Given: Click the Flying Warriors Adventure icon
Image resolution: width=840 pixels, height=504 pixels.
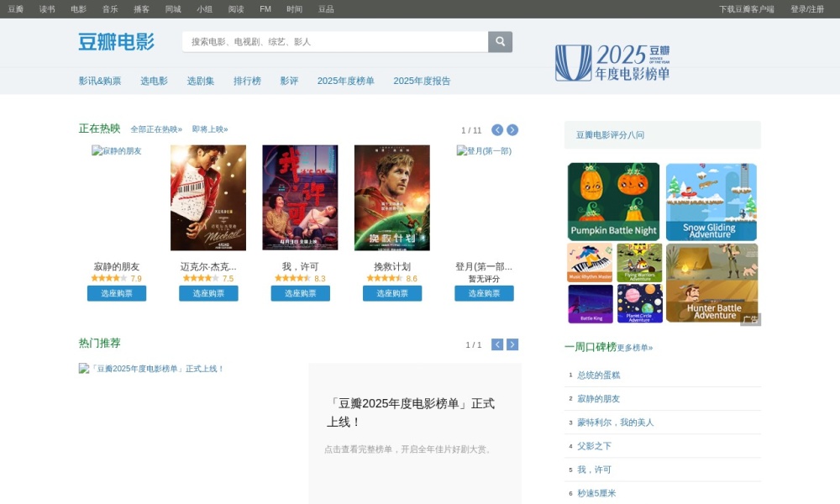Looking at the screenshot, I should pos(638,262).
